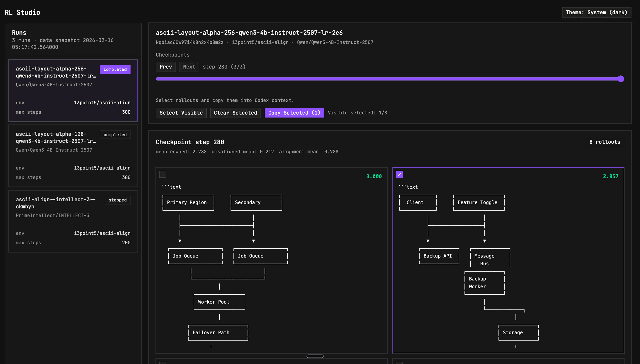Click Copy Selected (1) button
The image size is (640, 364).
click(294, 113)
